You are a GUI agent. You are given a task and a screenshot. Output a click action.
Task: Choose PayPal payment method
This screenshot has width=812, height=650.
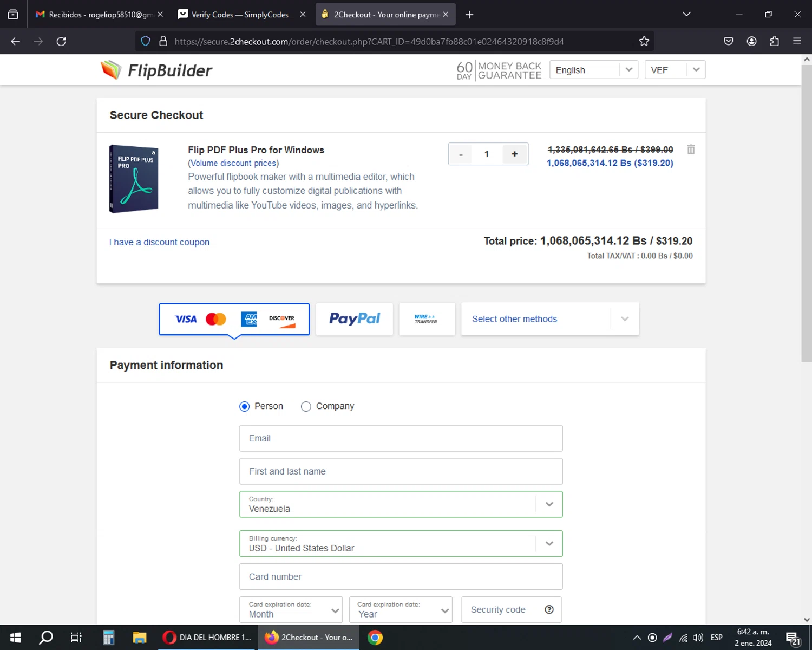tap(355, 319)
